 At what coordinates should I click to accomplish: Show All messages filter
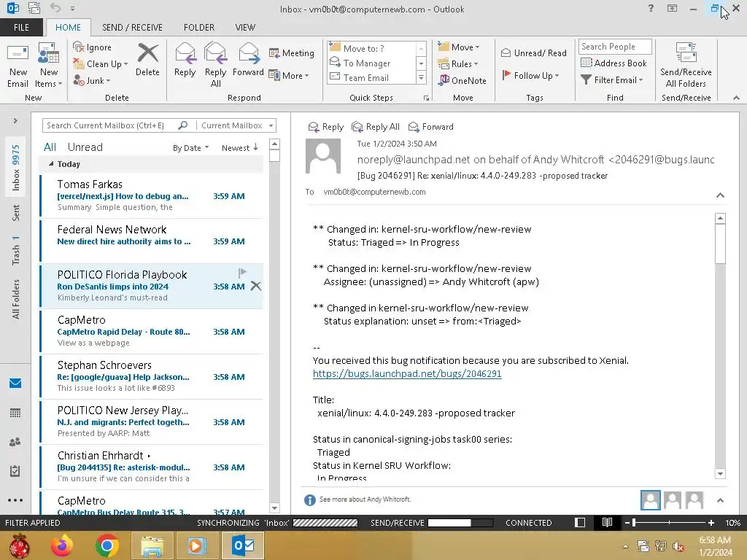[50, 147]
